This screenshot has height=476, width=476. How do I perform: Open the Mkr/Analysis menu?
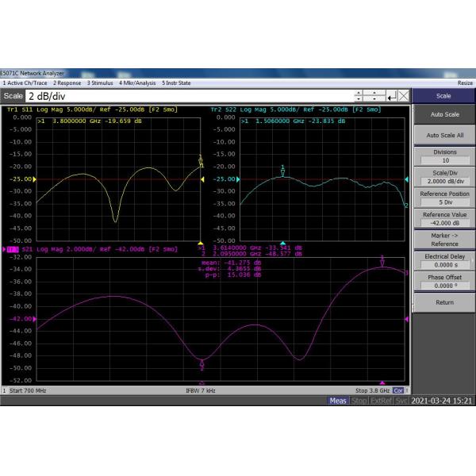[x=137, y=83]
